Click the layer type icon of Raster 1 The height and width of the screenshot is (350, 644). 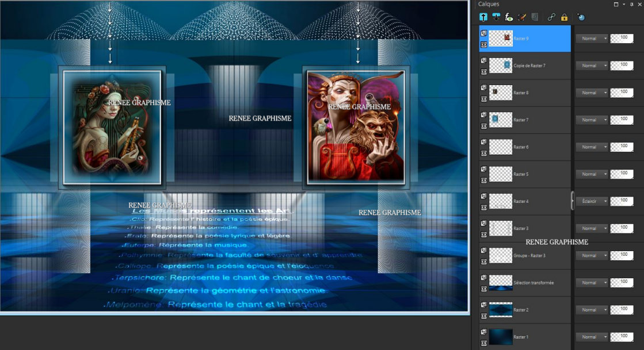[x=484, y=331]
